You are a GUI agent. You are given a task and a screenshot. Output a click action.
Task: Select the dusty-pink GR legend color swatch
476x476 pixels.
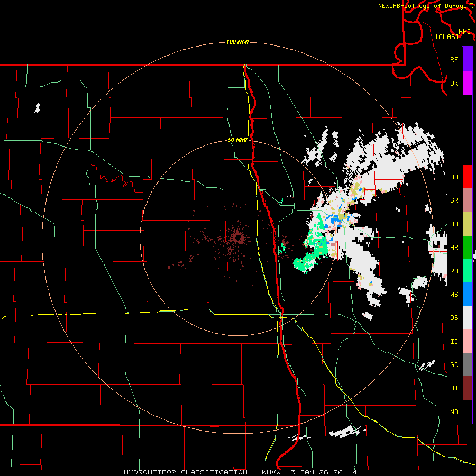(467, 200)
